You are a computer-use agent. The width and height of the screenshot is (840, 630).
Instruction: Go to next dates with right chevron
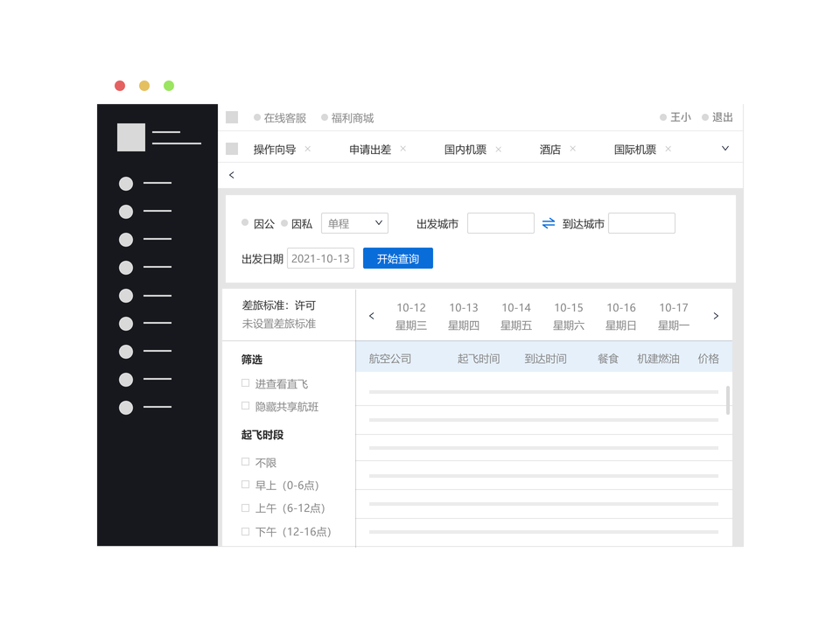[716, 316]
